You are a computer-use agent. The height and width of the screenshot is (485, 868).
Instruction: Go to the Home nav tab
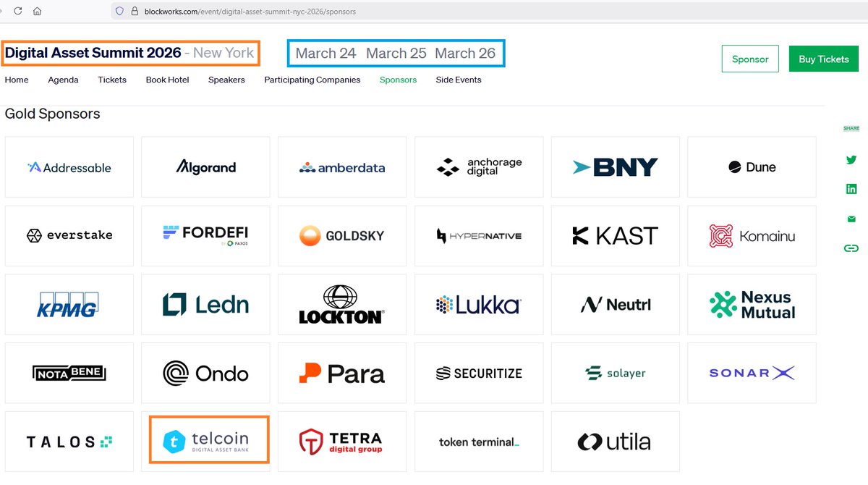[17, 80]
